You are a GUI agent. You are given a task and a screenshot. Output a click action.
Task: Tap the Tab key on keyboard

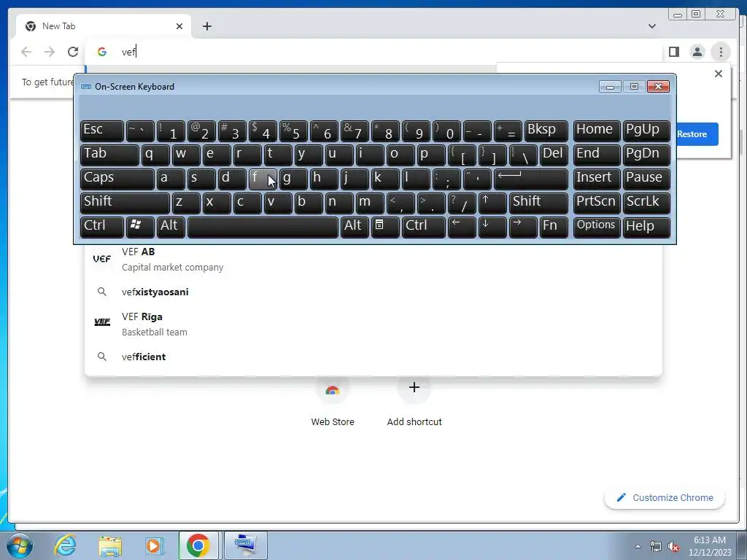[109, 155]
